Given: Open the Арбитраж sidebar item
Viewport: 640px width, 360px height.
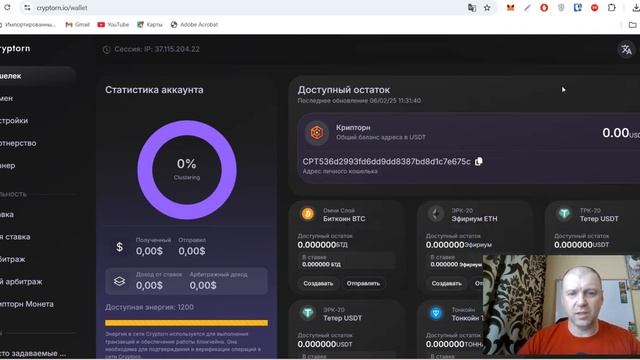Looking at the screenshot, I should [13, 259].
